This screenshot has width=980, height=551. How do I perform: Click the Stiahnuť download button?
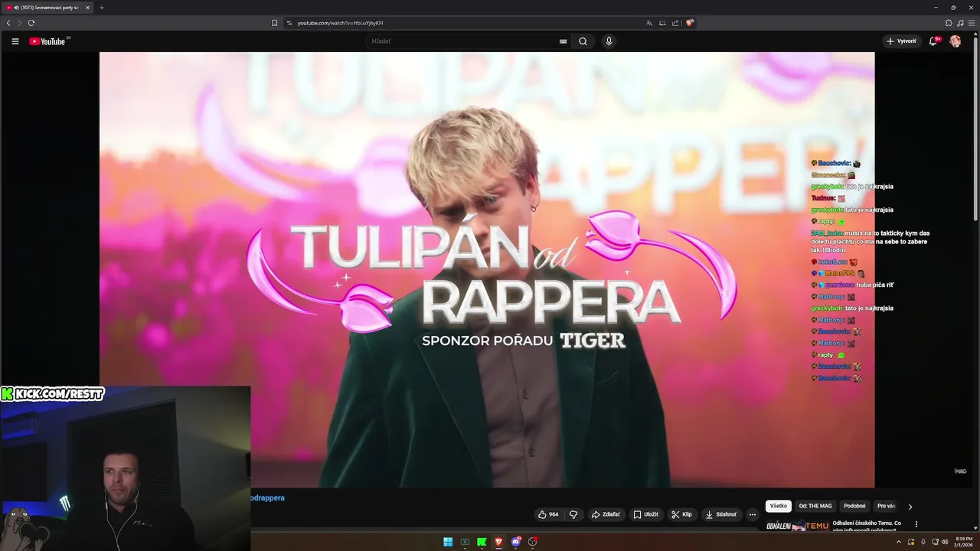click(721, 514)
